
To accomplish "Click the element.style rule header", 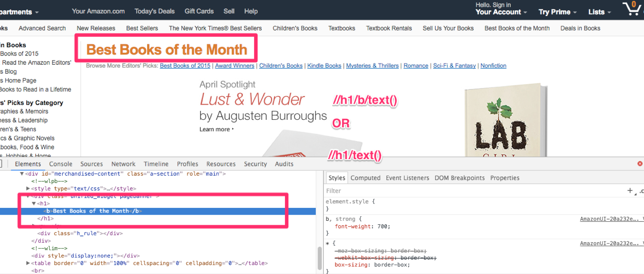I will click(x=350, y=202).
